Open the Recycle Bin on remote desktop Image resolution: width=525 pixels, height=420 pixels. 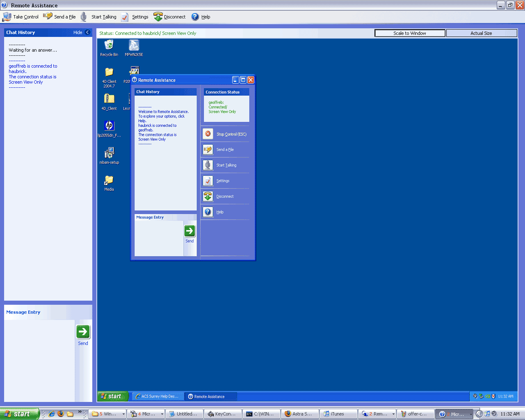(x=109, y=46)
